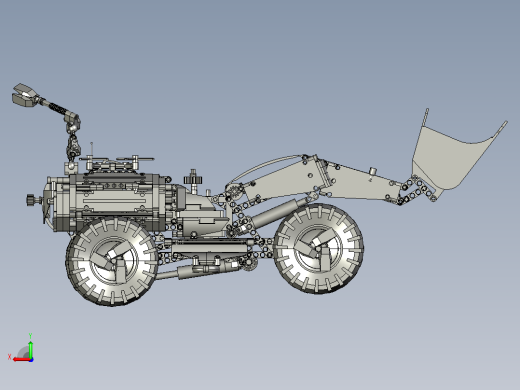Image resolution: width=520 pixels, height=390 pixels.
Task: Select the round knob on the body's end
Action: 31,200
